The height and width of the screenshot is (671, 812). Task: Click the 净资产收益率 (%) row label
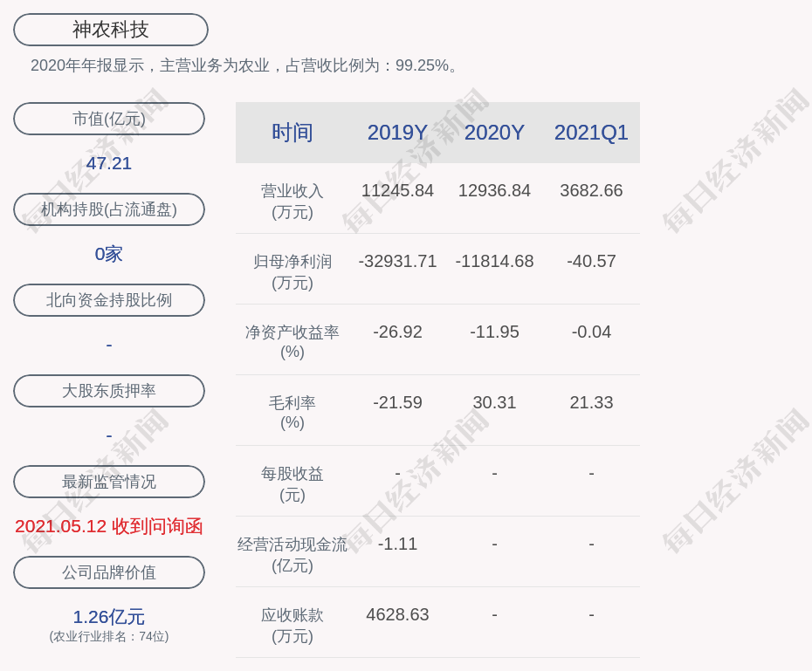pyautogui.click(x=292, y=342)
